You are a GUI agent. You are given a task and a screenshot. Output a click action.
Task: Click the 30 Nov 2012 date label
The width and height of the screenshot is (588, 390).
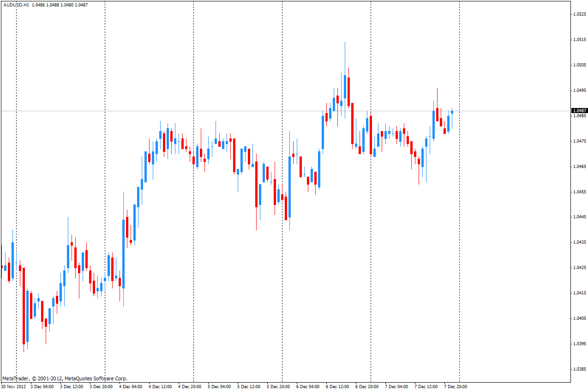click(x=13, y=386)
